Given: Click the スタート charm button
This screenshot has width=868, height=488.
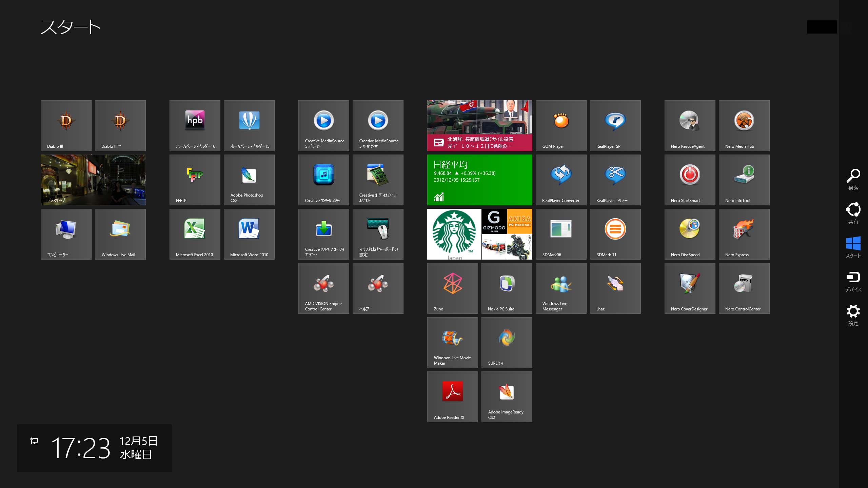Looking at the screenshot, I should [x=853, y=247].
